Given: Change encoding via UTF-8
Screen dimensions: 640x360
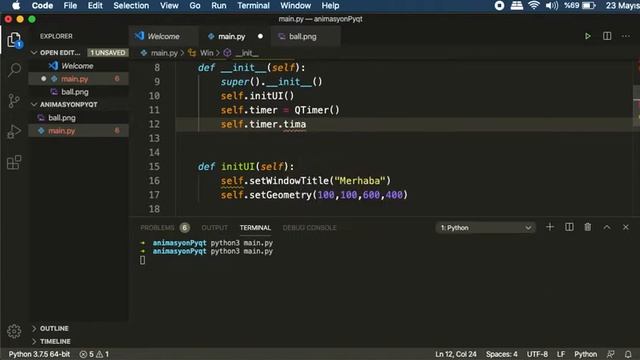Looking at the screenshot, I should tap(537, 354).
